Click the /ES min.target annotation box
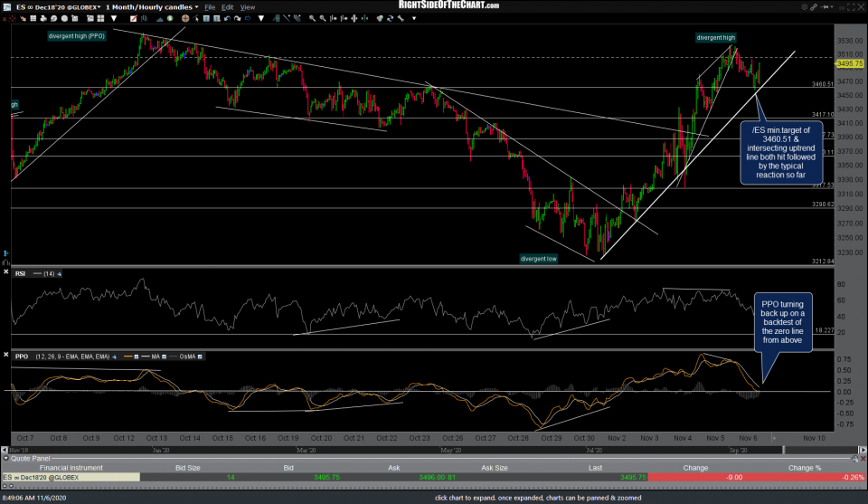The width and height of the screenshot is (868, 504). point(781,152)
